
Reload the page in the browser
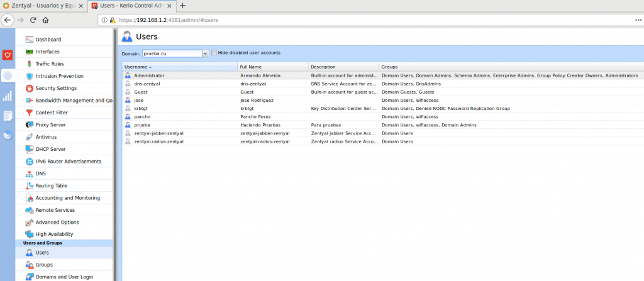click(33, 19)
